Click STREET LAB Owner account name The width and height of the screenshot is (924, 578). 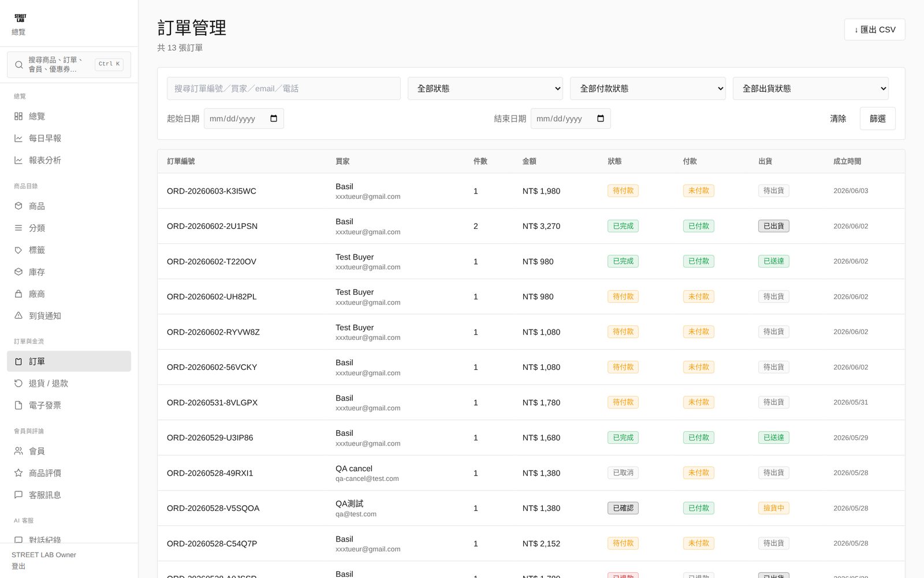44,555
